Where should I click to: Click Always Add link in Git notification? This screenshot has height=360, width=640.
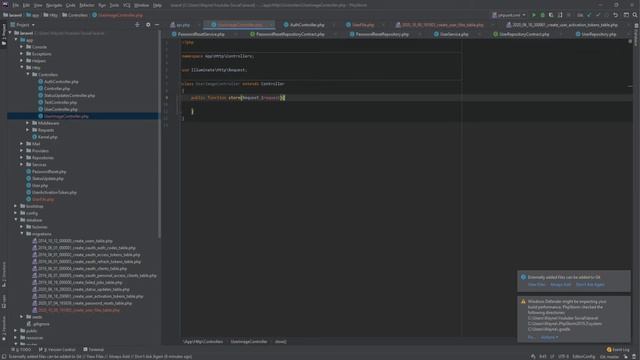[x=560, y=284]
